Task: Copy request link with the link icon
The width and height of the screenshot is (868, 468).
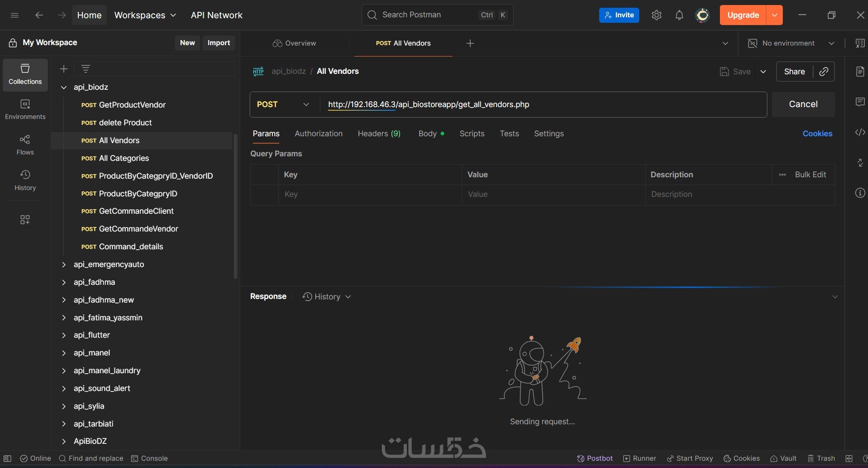Action: 824,72
